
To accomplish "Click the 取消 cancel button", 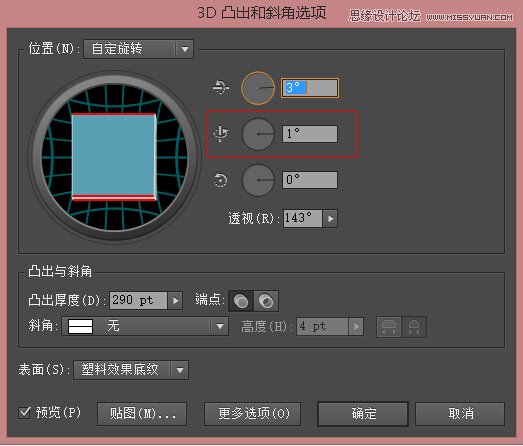I will 460,414.
